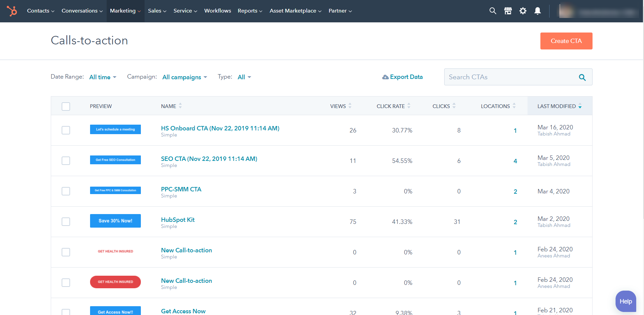644x315 pixels.
Task: Open the Reports navigation menu
Action: [250, 11]
